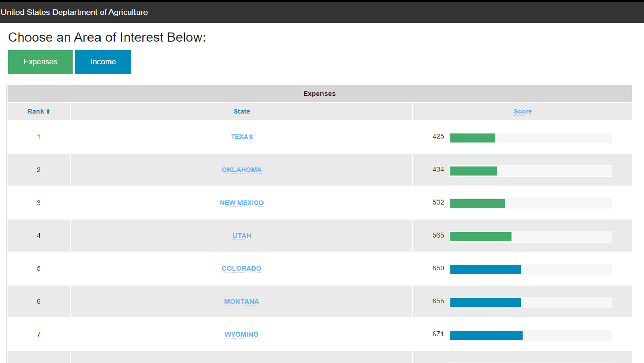
Task: Select the New Mexico score value 502
Action: pyautogui.click(x=438, y=202)
